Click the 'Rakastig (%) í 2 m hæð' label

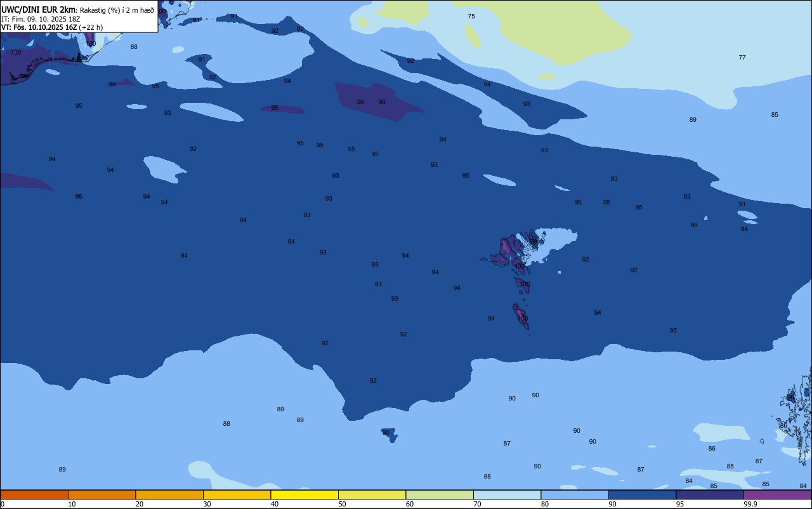click(x=117, y=10)
